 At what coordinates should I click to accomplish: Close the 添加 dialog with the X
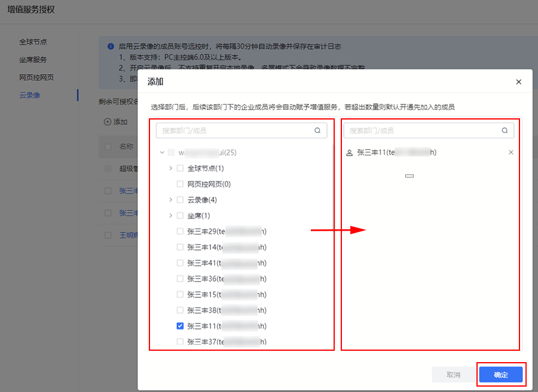pos(518,82)
